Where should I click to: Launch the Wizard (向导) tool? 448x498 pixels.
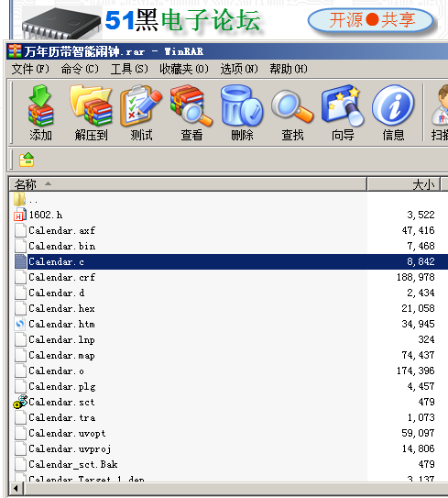pyautogui.click(x=343, y=113)
